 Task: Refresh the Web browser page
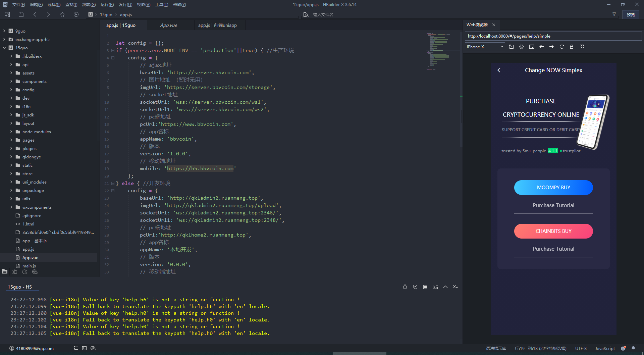pos(561,47)
